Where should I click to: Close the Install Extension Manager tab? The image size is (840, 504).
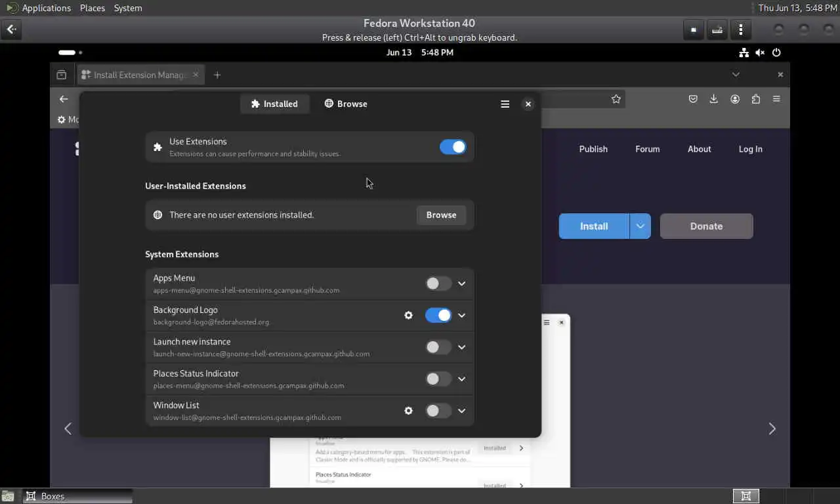pyautogui.click(x=196, y=75)
